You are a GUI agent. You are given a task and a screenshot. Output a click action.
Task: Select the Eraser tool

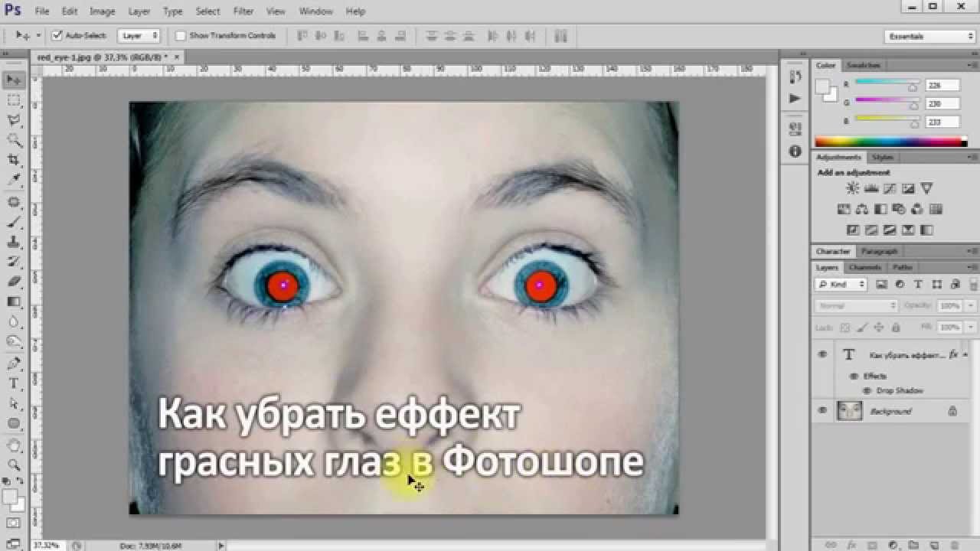[14, 282]
